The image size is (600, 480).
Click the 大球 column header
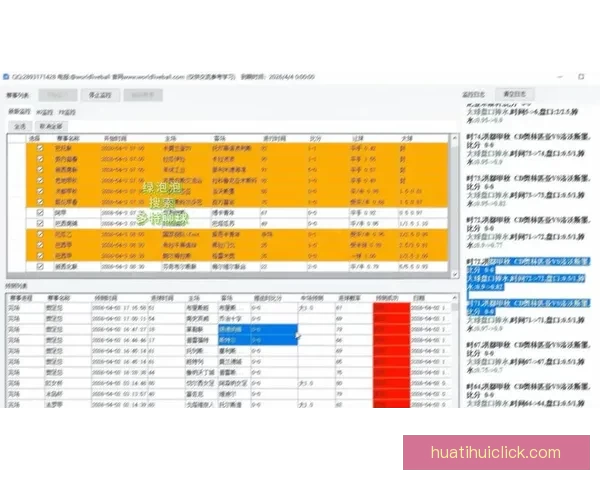[x=407, y=138]
